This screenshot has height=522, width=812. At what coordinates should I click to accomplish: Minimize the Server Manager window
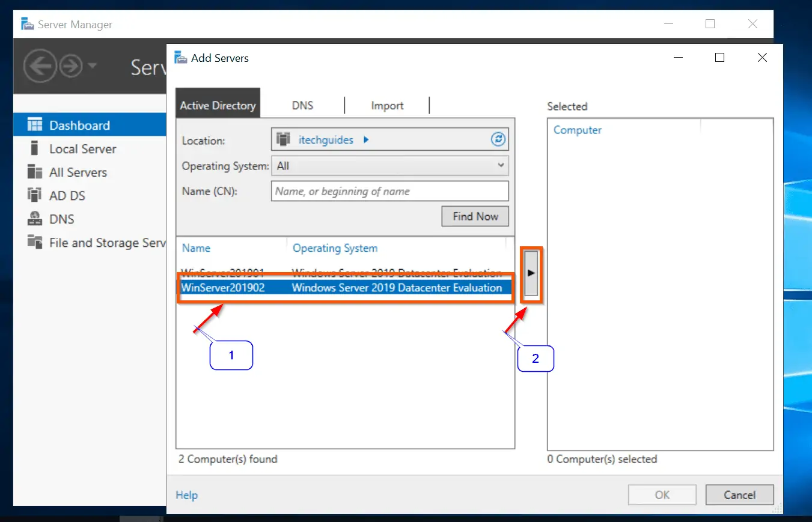668,24
